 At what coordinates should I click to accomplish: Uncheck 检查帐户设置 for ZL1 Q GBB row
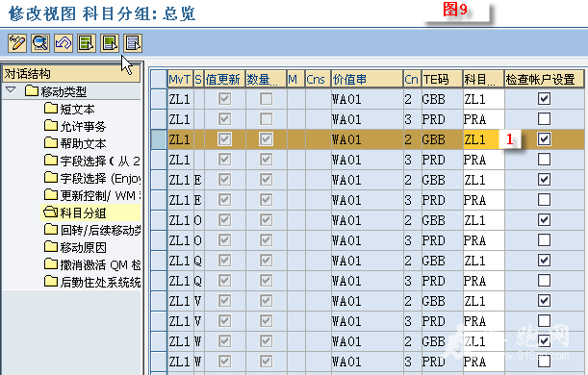click(x=544, y=261)
